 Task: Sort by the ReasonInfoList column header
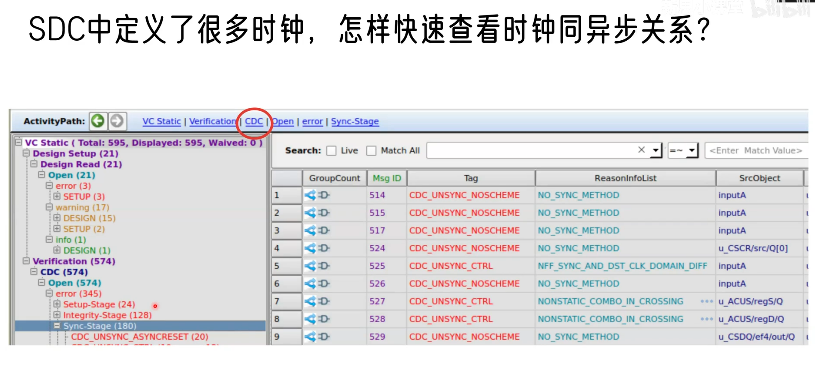coord(626,178)
